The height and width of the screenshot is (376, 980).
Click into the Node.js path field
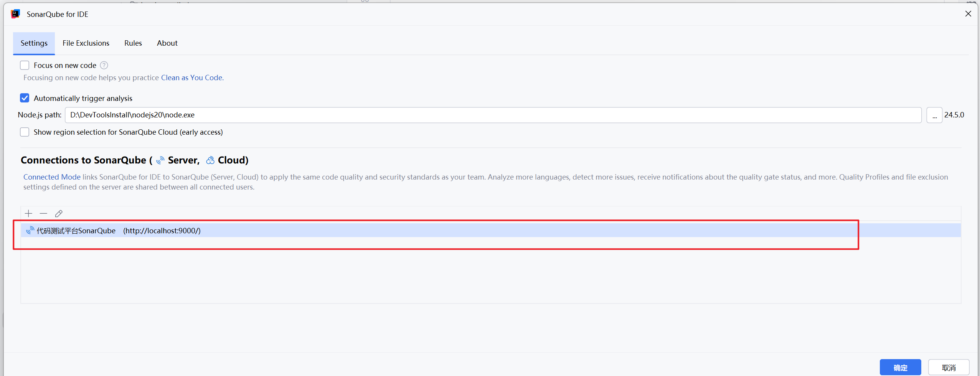(493, 115)
